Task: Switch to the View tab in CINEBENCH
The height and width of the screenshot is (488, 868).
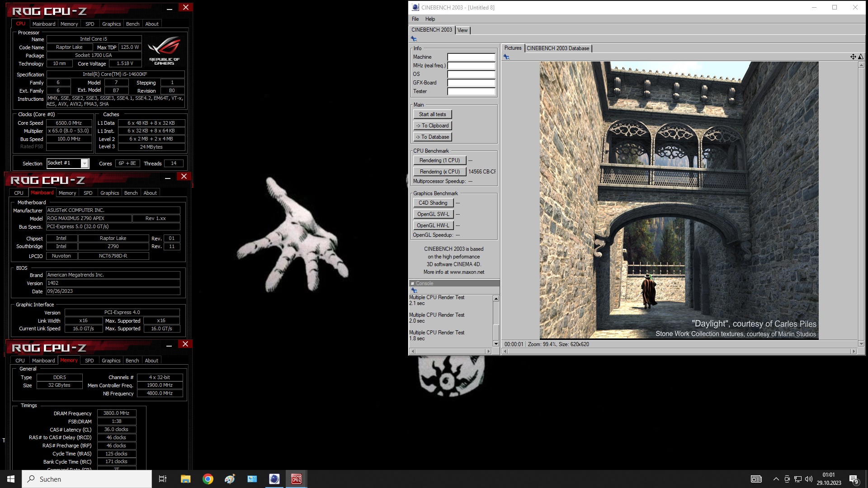Action: (462, 30)
